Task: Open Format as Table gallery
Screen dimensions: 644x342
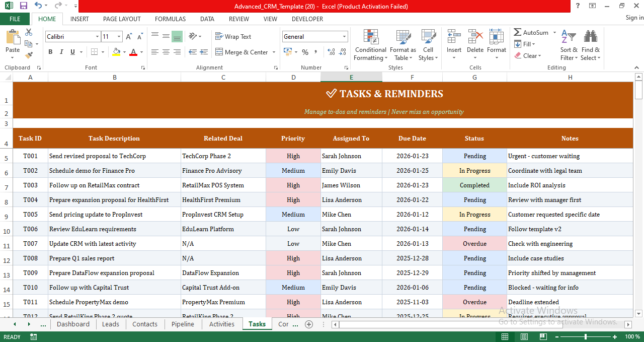Action: 403,45
